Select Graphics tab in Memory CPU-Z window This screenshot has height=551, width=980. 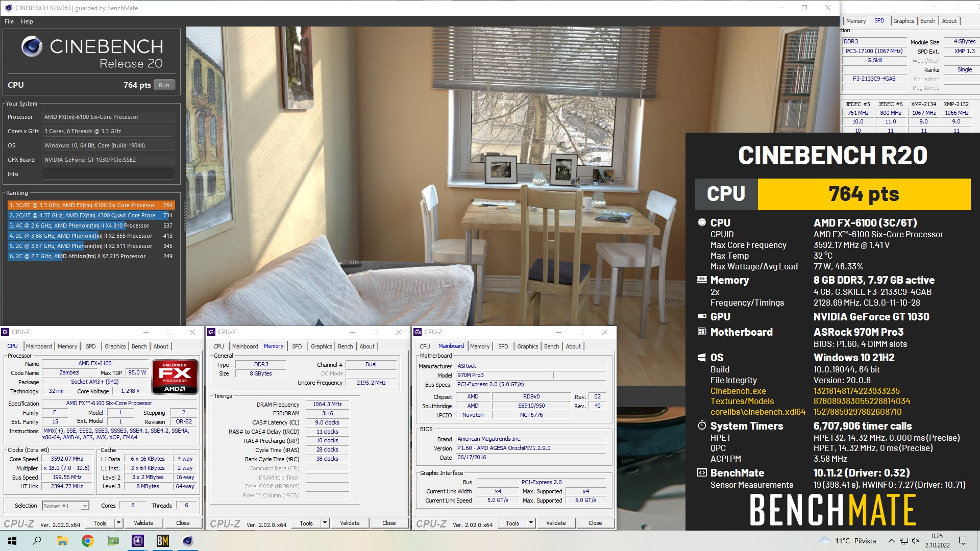pos(321,346)
